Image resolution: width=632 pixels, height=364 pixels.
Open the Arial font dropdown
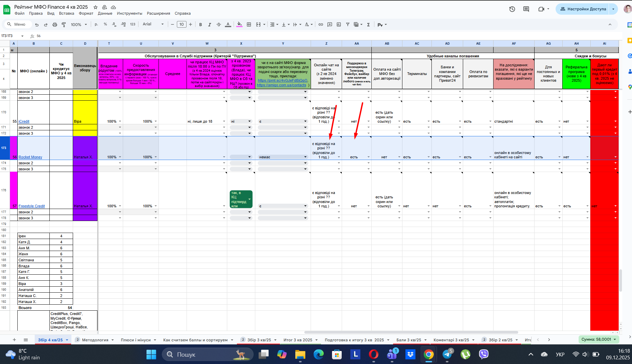(153, 24)
